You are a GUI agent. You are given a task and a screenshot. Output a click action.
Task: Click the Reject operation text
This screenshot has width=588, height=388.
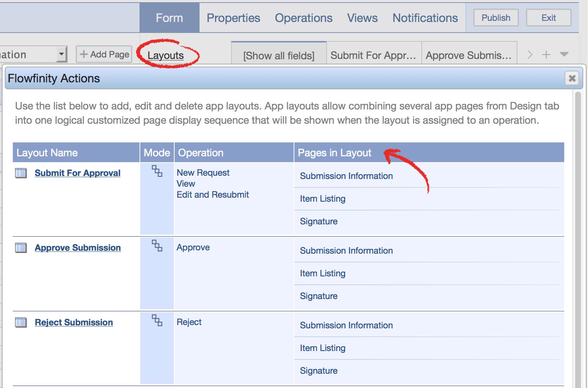[x=189, y=322]
